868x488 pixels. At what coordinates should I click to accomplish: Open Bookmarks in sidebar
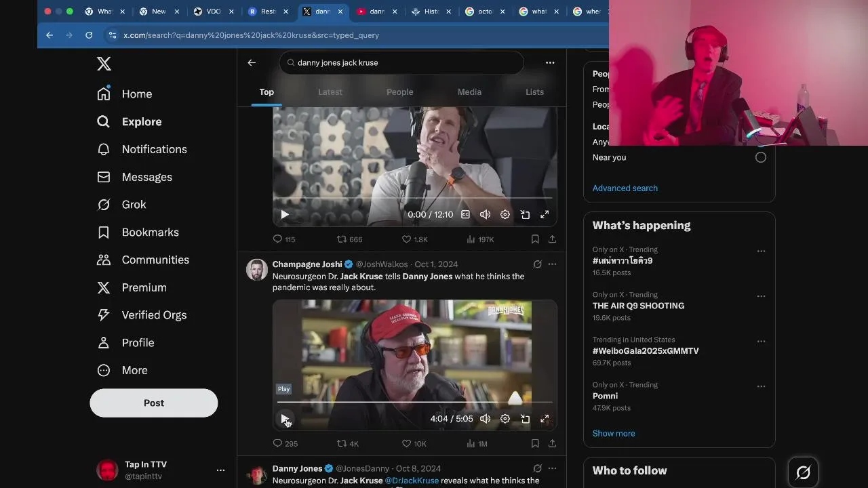pos(138,232)
